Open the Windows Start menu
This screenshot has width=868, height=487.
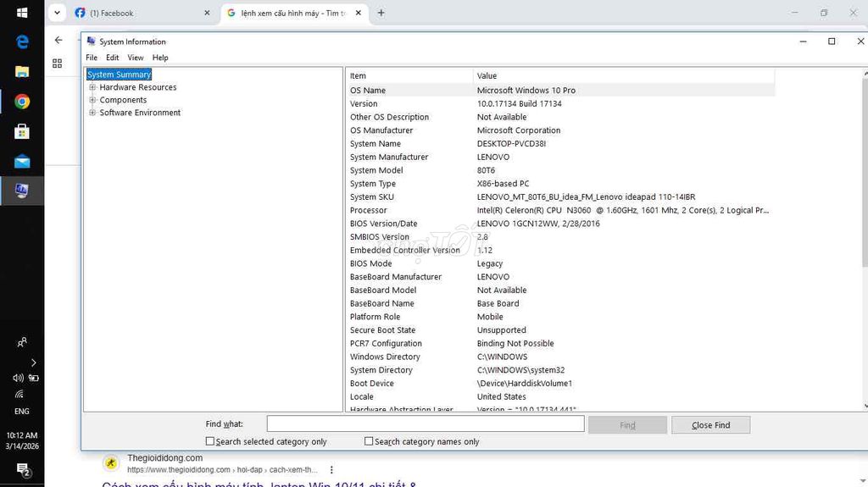[x=22, y=12]
